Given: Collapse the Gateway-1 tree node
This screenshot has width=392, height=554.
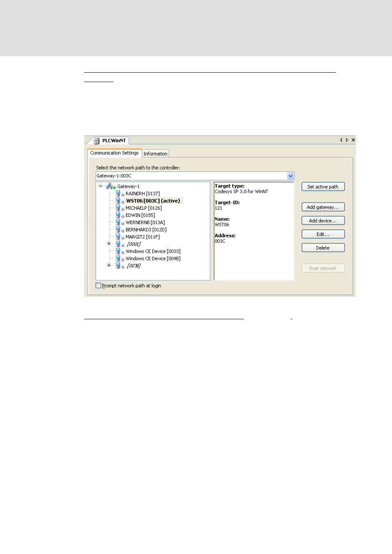Looking at the screenshot, I should point(101,186).
